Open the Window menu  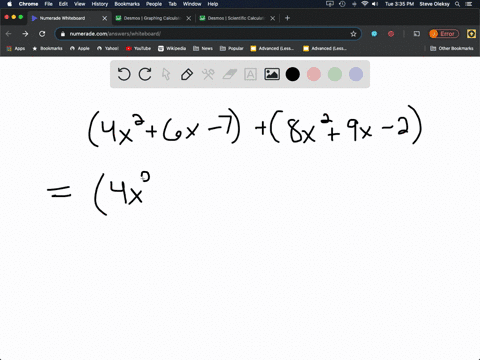[x=192, y=4]
